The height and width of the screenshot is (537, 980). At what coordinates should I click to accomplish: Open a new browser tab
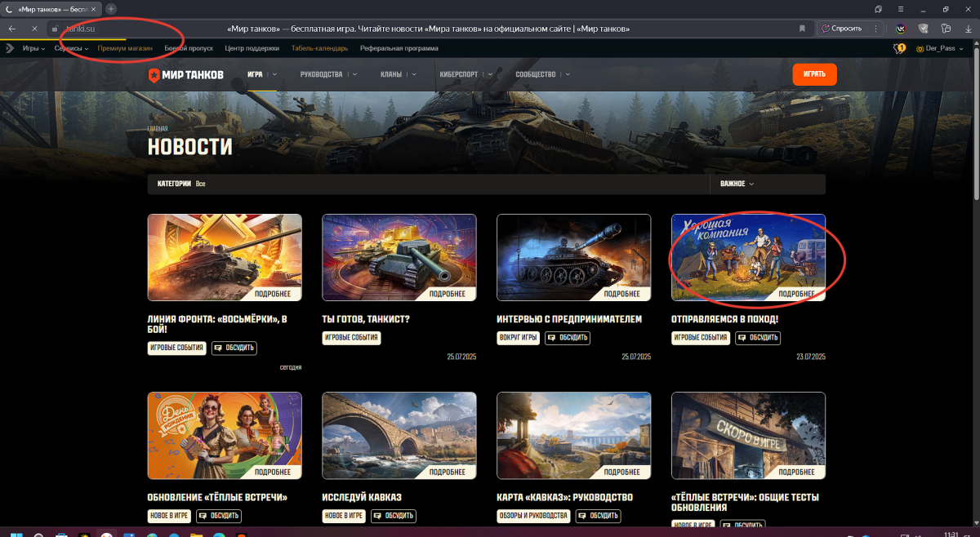click(111, 8)
